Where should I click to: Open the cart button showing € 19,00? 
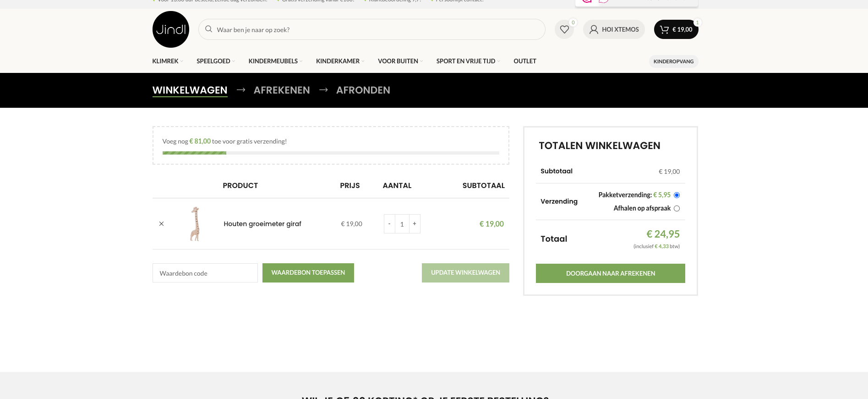(x=676, y=29)
